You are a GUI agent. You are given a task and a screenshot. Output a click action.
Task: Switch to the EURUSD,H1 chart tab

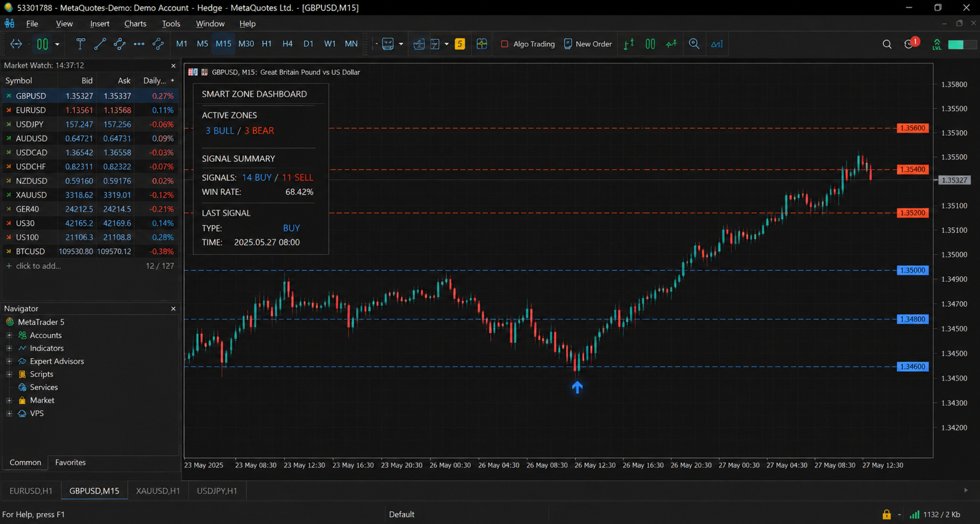[31, 490]
